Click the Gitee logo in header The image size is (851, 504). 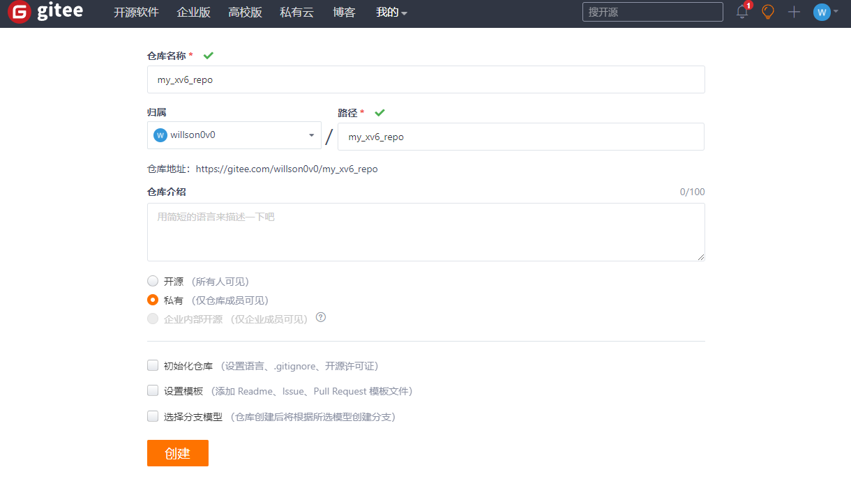pos(45,13)
